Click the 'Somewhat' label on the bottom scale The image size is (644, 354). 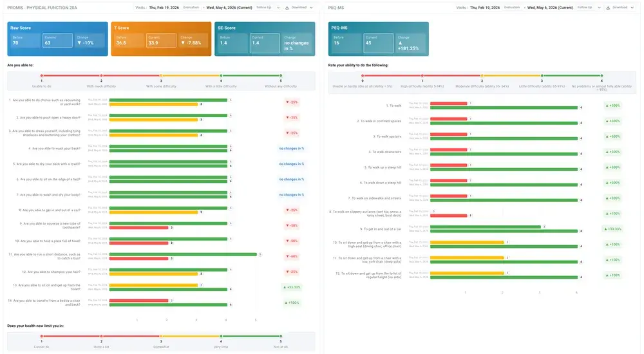point(161,347)
